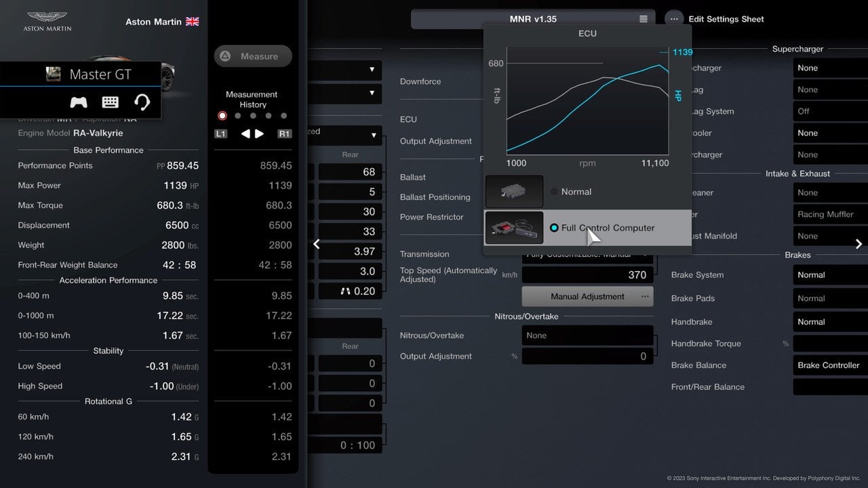Click the Downforce label
The image size is (868, 488).
[420, 81]
